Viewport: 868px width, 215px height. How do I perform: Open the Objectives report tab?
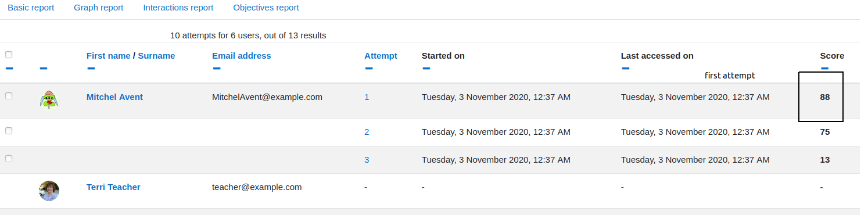(x=266, y=8)
